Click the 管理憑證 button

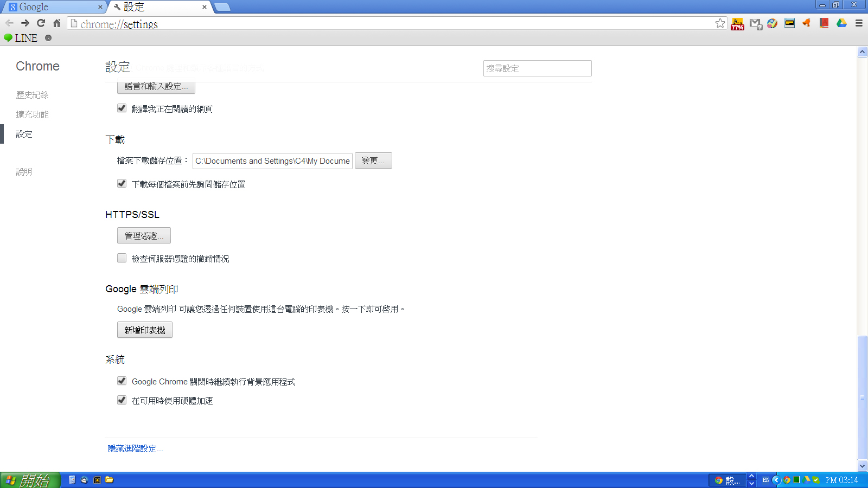click(144, 235)
